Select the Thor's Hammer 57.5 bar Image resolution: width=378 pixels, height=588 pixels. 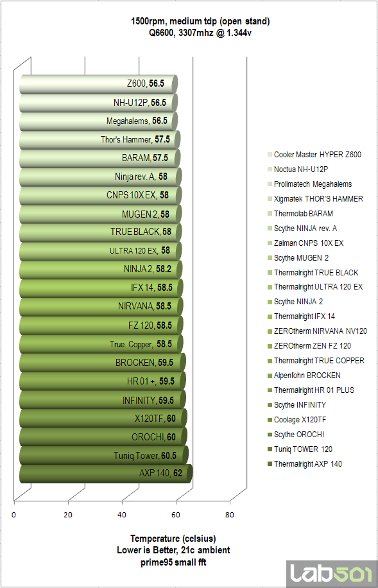(99, 140)
